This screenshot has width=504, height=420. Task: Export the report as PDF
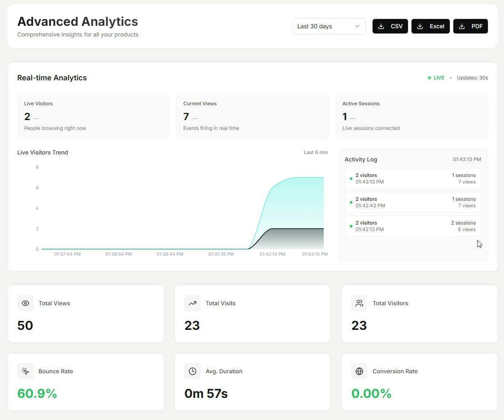(x=470, y=26)
